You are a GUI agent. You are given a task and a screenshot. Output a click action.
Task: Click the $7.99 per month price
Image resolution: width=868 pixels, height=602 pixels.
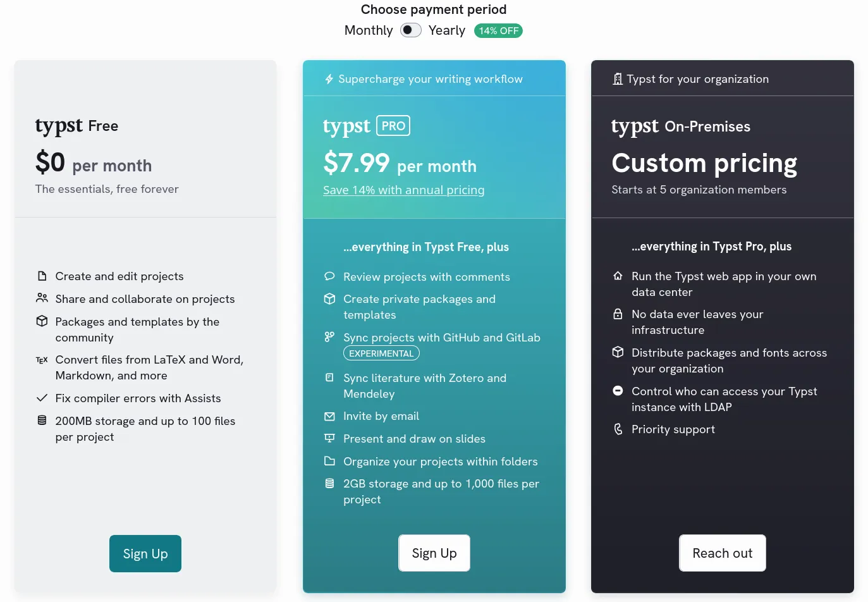400,163
